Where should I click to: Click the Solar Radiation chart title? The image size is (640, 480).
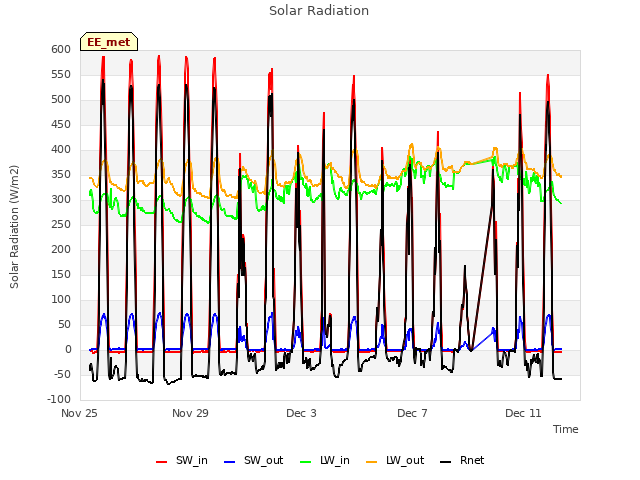(319, 11)
